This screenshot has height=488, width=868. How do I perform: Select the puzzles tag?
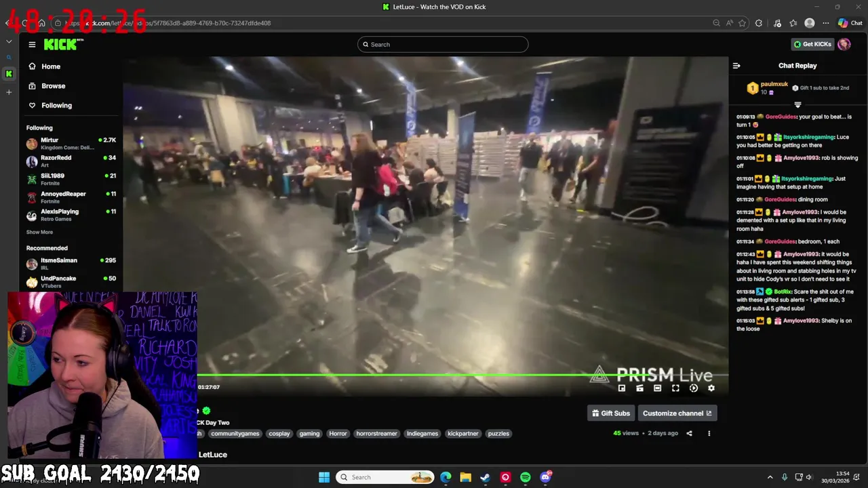[498, 434]
